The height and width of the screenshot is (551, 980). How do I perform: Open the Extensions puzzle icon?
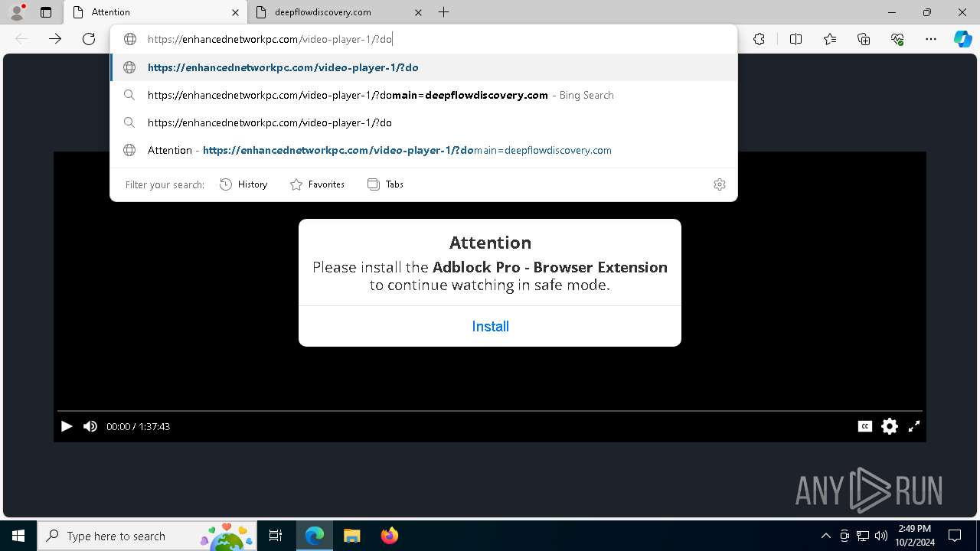[x=759, y=39]
